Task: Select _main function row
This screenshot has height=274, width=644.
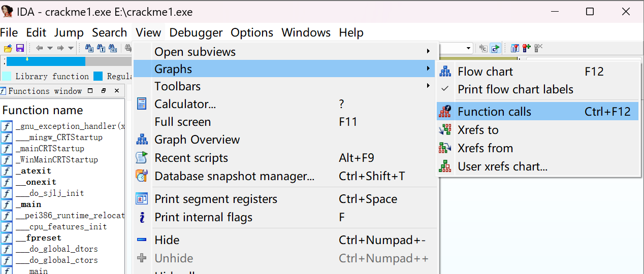Action: click(x=62, y=204)
